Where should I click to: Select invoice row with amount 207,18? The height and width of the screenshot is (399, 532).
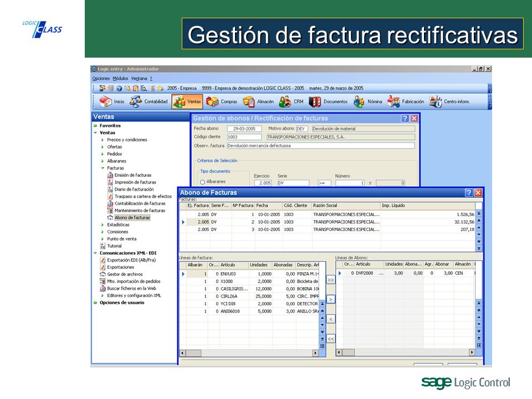click(328, 229)
